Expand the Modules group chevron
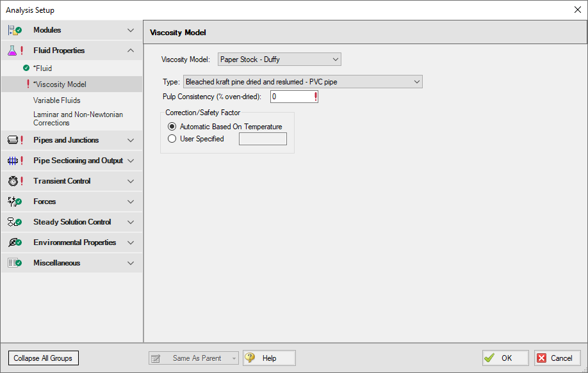 [x=131, y=30]
